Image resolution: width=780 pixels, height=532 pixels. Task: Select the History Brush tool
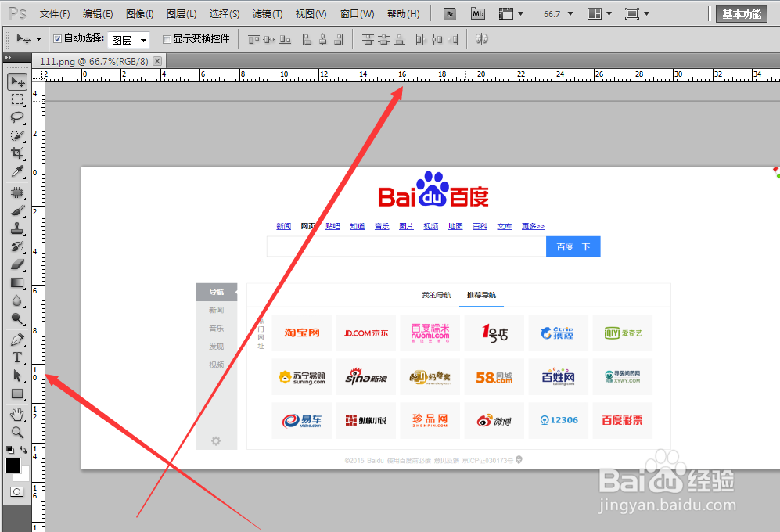pos(17,246)
